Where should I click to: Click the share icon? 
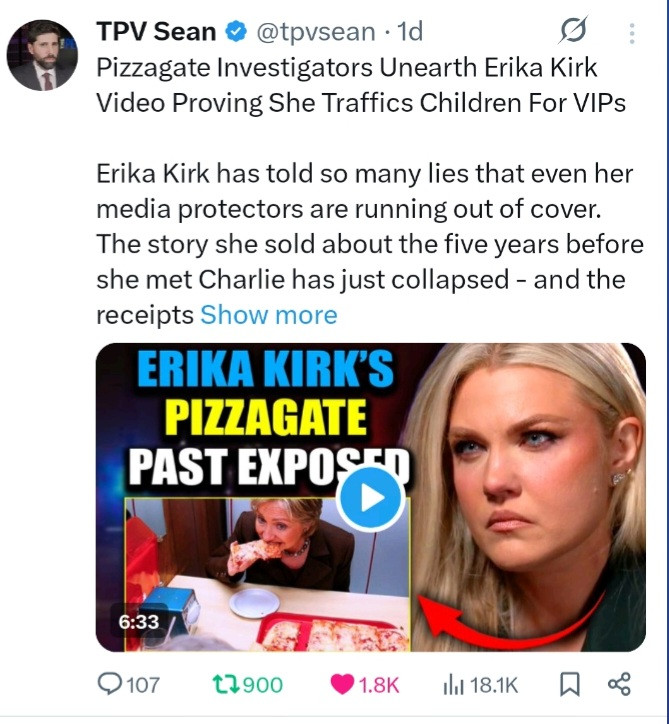619,684
